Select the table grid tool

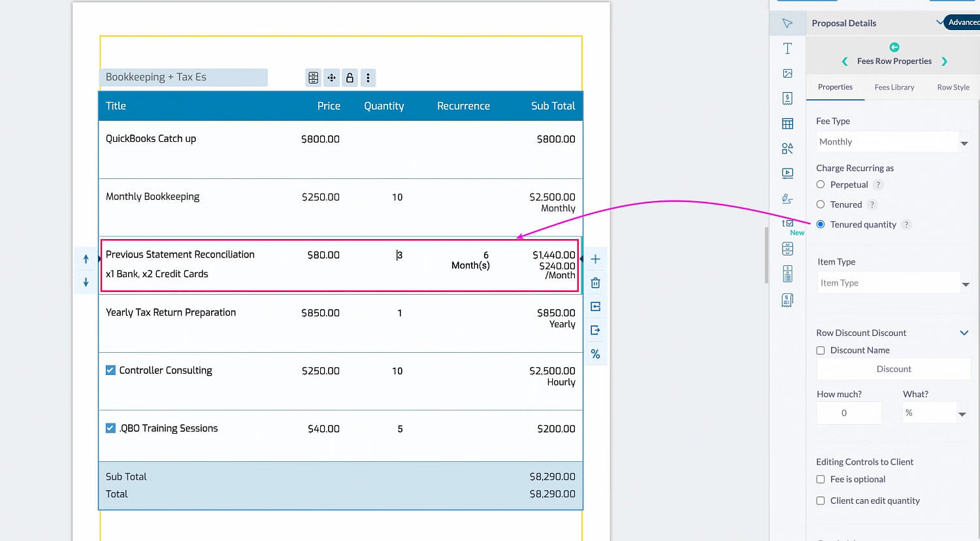coord(787,123)
